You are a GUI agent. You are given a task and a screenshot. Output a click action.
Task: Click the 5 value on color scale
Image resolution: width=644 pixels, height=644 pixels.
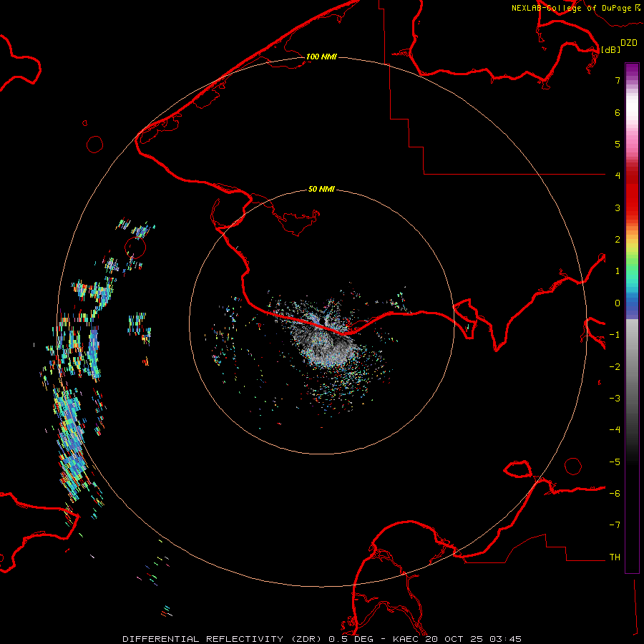coord(618,144)
